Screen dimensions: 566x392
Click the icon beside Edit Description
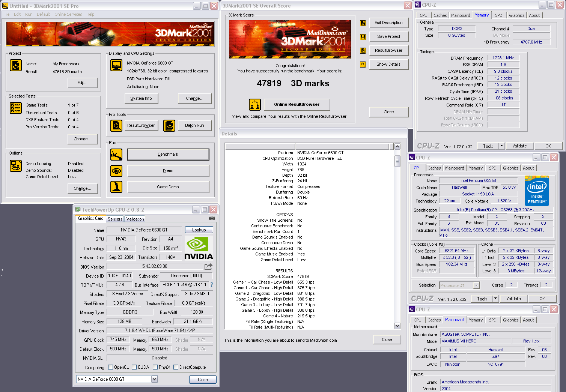(363, 23)
